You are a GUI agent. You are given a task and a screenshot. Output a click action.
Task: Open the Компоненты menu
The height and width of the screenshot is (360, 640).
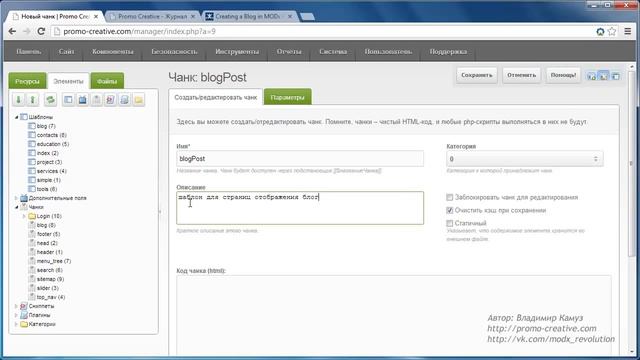click(113, 51)
